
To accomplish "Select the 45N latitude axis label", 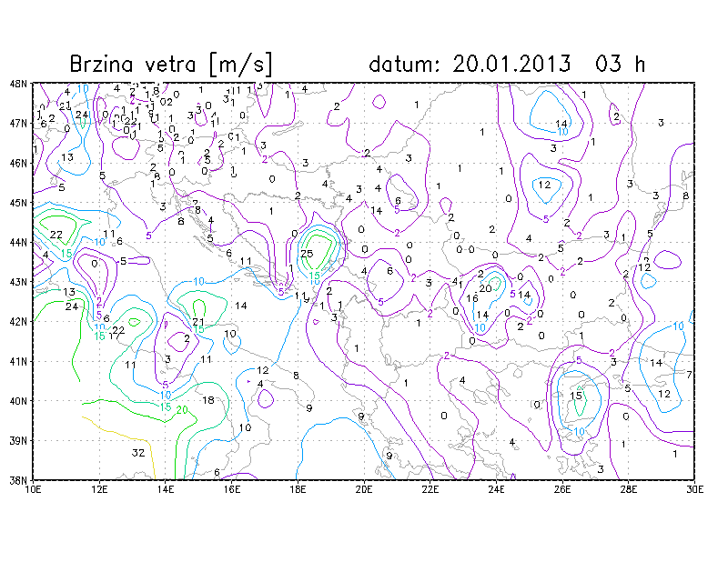I will (x=17, y=203).
